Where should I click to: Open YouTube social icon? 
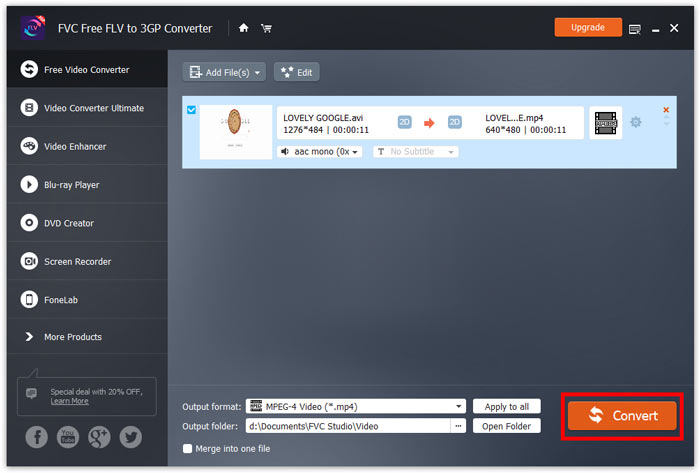coord(68,437)
